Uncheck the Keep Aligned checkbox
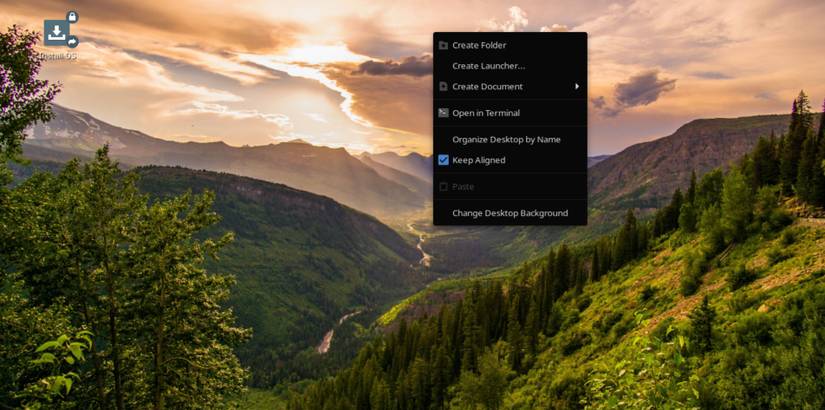Image resolution: width=825 pixels, height=410 pixels. tap(444, 160)
